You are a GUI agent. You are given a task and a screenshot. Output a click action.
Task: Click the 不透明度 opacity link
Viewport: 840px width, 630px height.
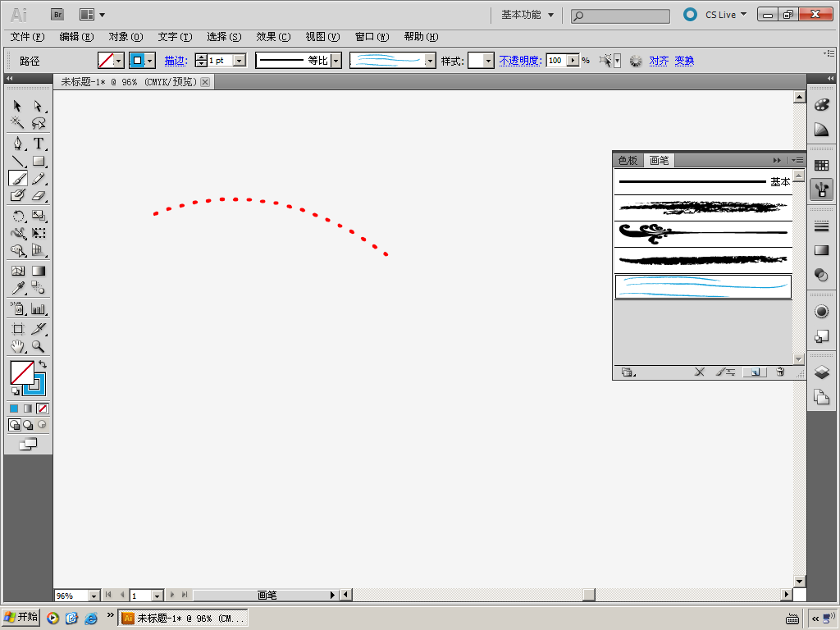(520, 61)
